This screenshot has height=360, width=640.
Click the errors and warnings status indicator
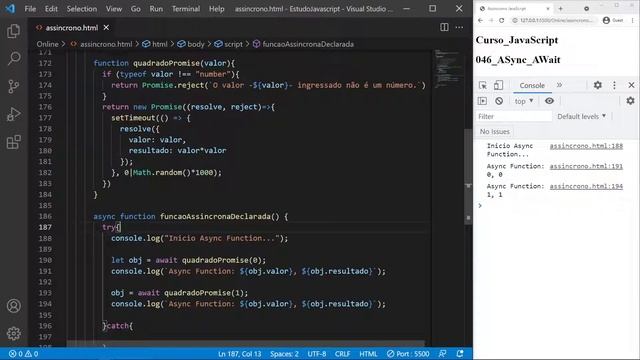(23, 354)
